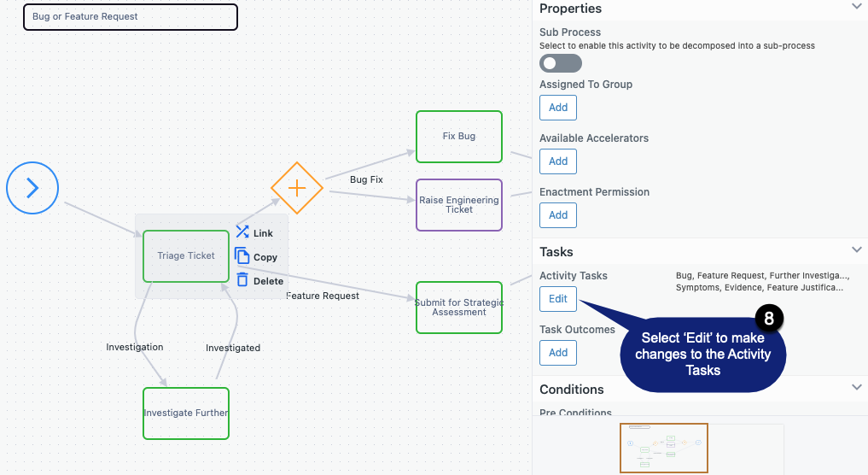
Task: Click the Copy icon beside Triage Ticket
Action: coord(242,256)
